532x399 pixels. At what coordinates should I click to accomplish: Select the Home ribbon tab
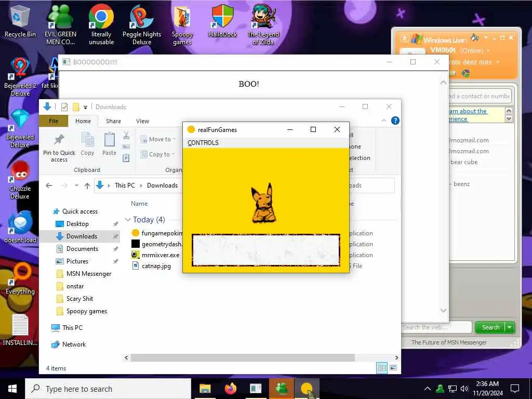83,121
